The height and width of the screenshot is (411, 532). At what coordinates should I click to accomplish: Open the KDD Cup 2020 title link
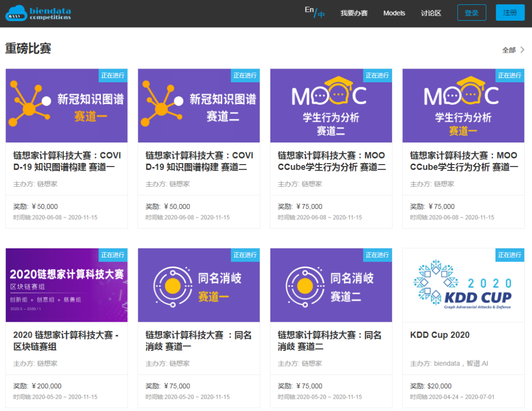click(440, 335)
